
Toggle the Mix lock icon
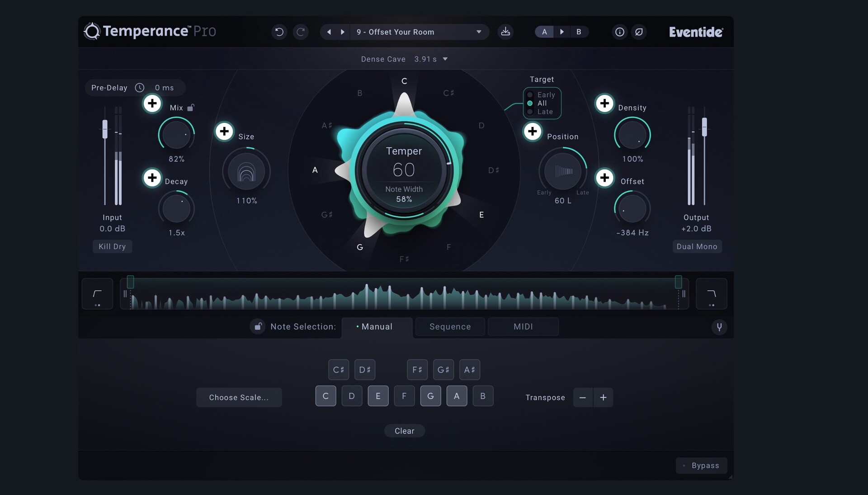point(191,108)
